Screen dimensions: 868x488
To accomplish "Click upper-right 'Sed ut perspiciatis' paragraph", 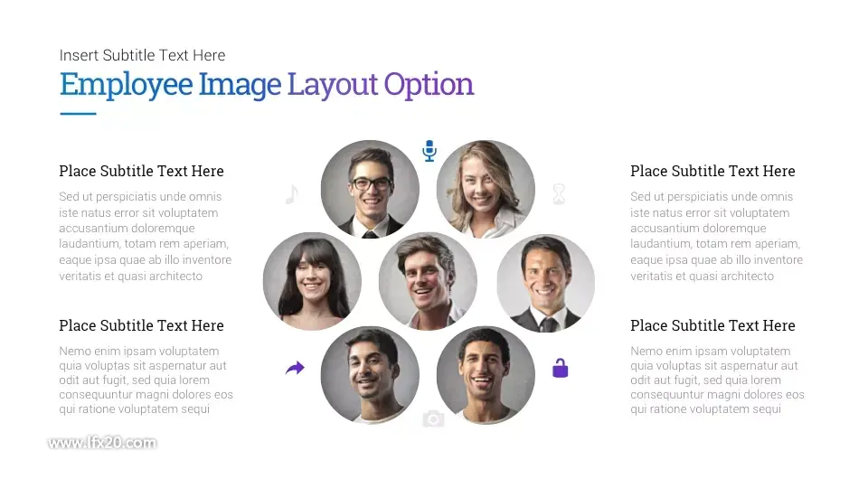I will (x=716, y=236).
